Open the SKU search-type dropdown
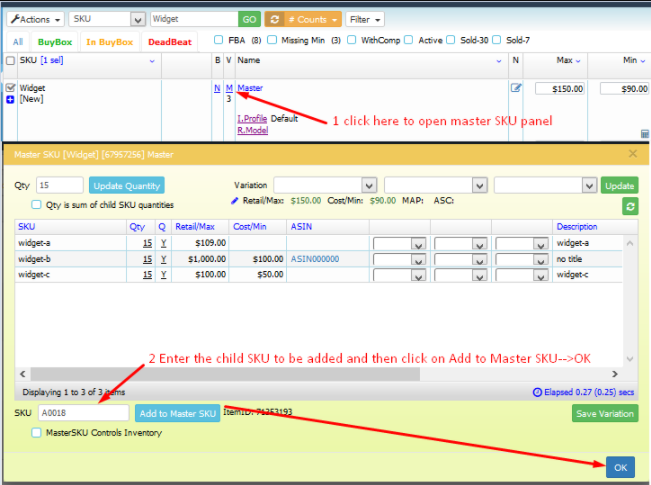The image size is (651, 485). (107, 19)
